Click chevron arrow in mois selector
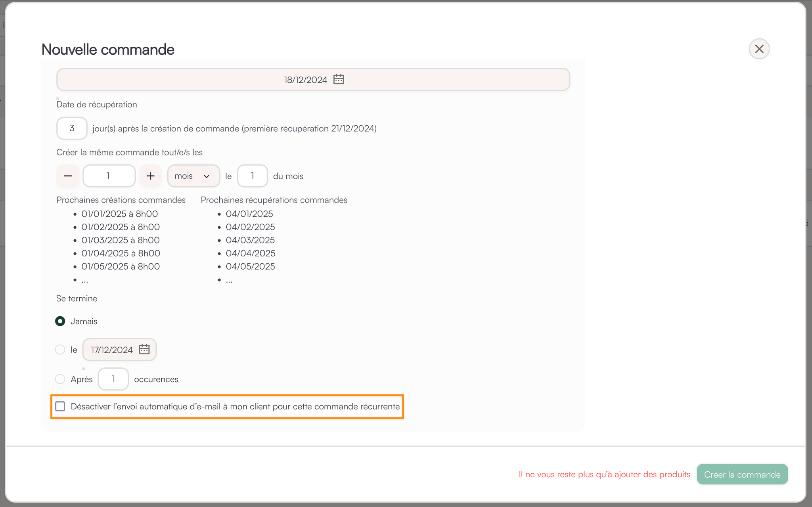812x507 pixels. (207, 176)
